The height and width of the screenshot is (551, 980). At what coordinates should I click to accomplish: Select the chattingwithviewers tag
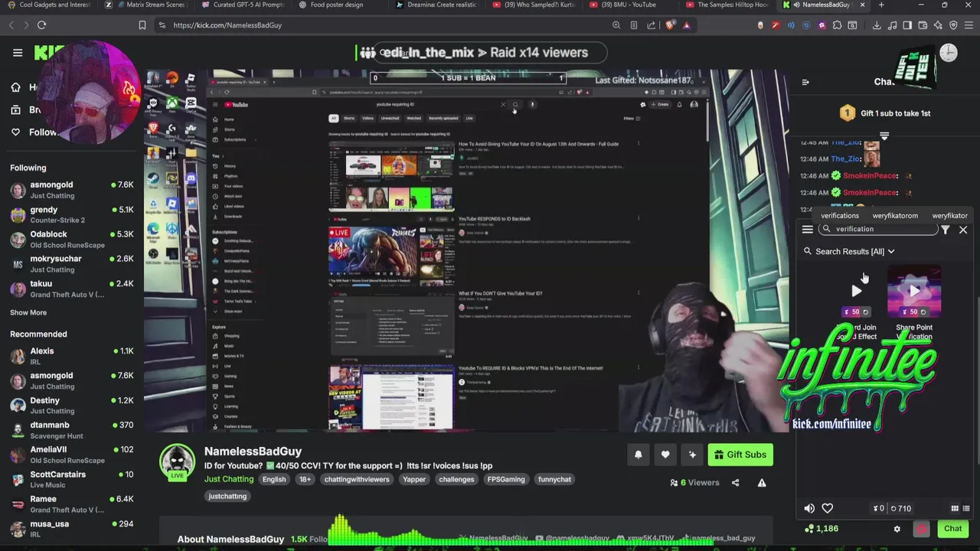tap(357, 479)
